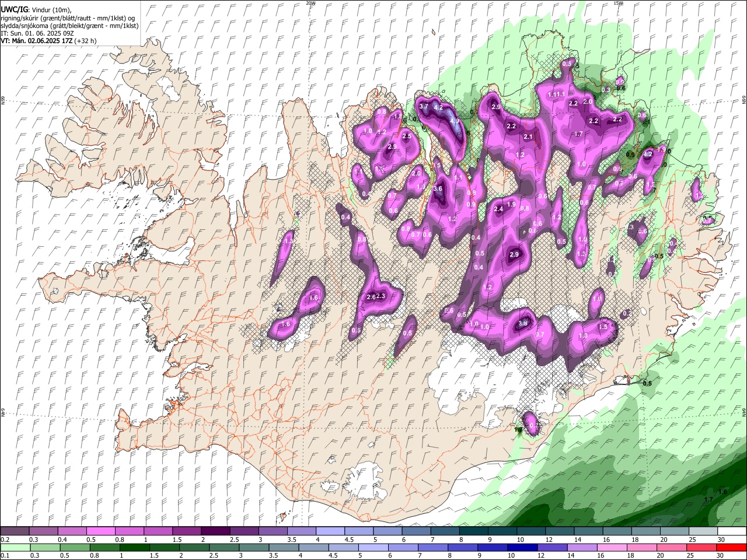Screen dimensions: 747x560
Task: Click the darkest purple legend swatch at 2
Action: tap(215, 531)
